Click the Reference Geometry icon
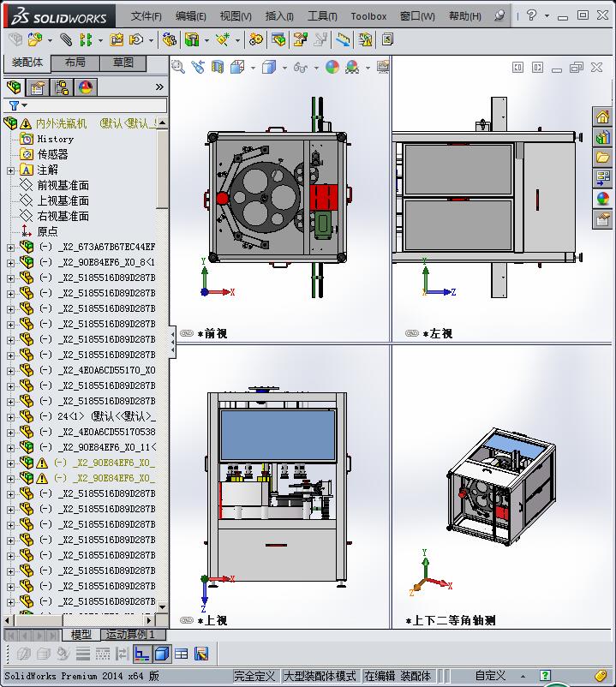 coord(223,40)
